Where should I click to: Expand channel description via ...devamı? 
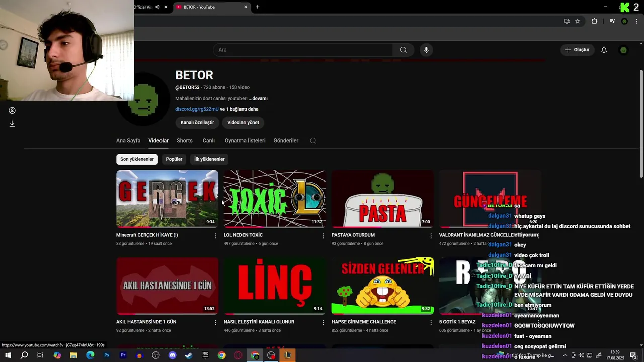258,98
